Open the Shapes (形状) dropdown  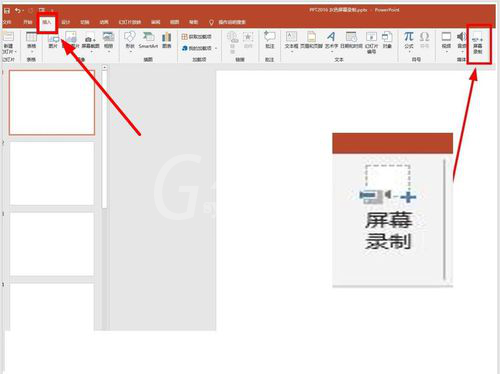[130, 42]
